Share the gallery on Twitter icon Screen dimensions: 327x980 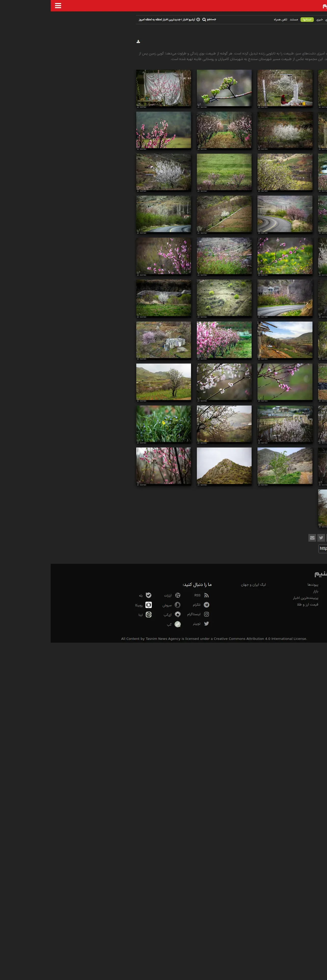coord(321,538)
